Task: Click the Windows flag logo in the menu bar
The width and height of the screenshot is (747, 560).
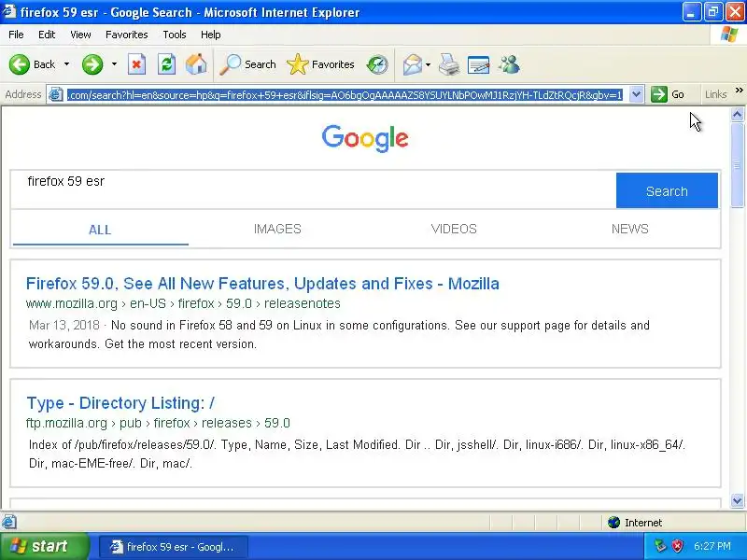Action: click(x=729, y=35)
